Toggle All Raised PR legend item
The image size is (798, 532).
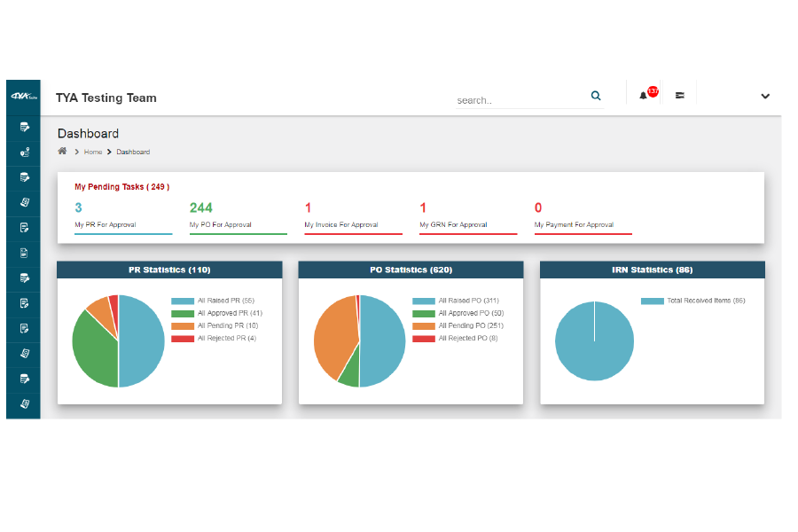tap(213, 301)
